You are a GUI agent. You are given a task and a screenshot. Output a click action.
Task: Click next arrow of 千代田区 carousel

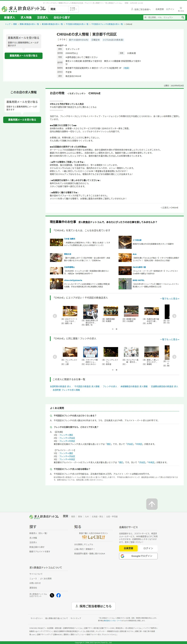(x=174, y=316)
